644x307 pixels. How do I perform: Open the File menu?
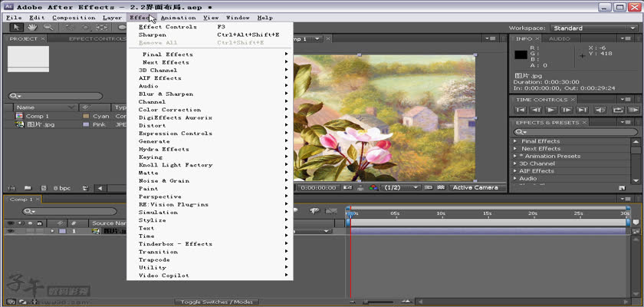click(x=14, y=18)
